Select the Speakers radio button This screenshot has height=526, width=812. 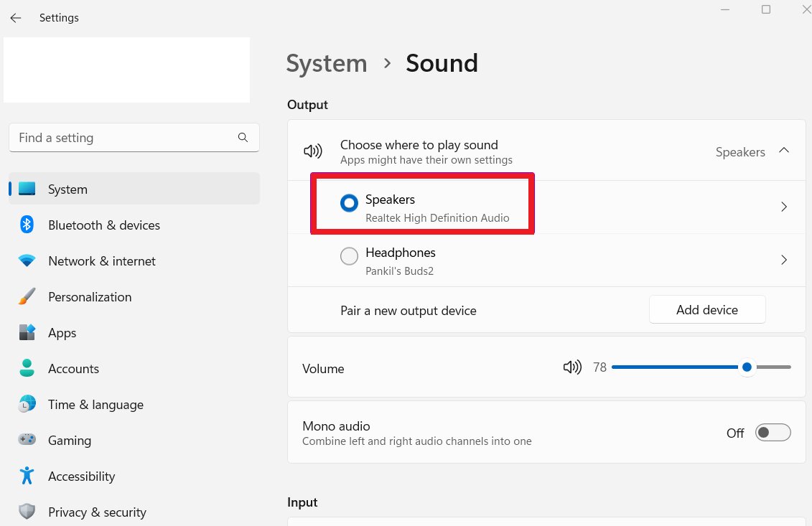point(349,203)
